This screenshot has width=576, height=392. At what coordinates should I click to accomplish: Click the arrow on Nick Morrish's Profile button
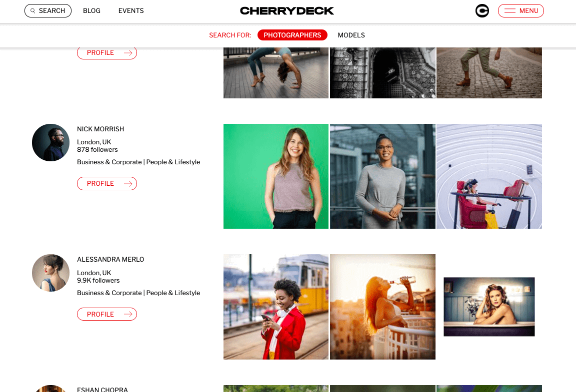(x=128, y=184)
